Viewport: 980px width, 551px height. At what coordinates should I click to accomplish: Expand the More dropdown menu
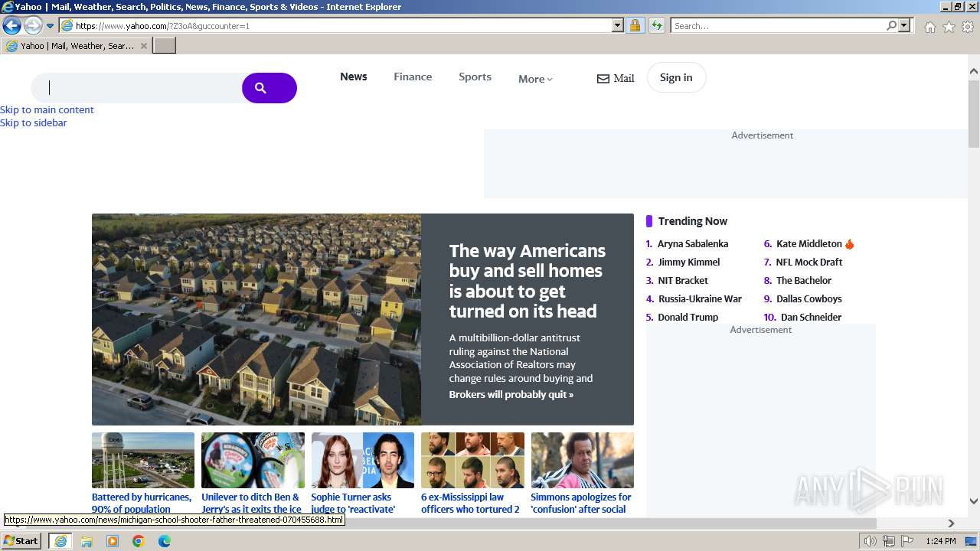pos(535,79)
